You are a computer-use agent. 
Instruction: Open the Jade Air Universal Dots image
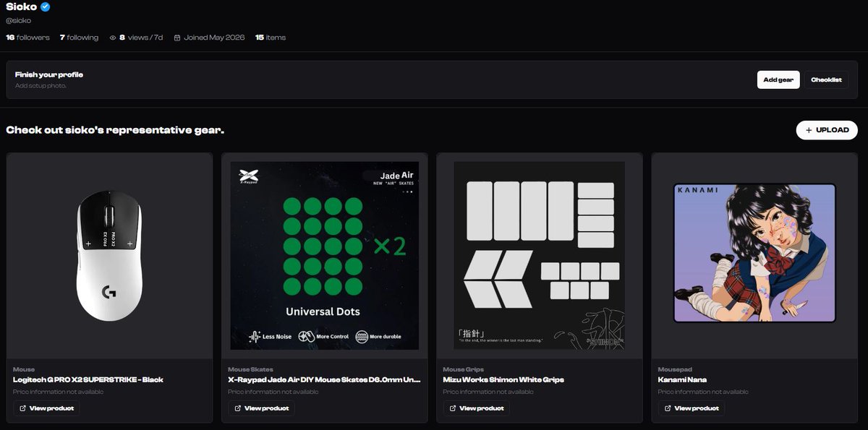[325, 256]
